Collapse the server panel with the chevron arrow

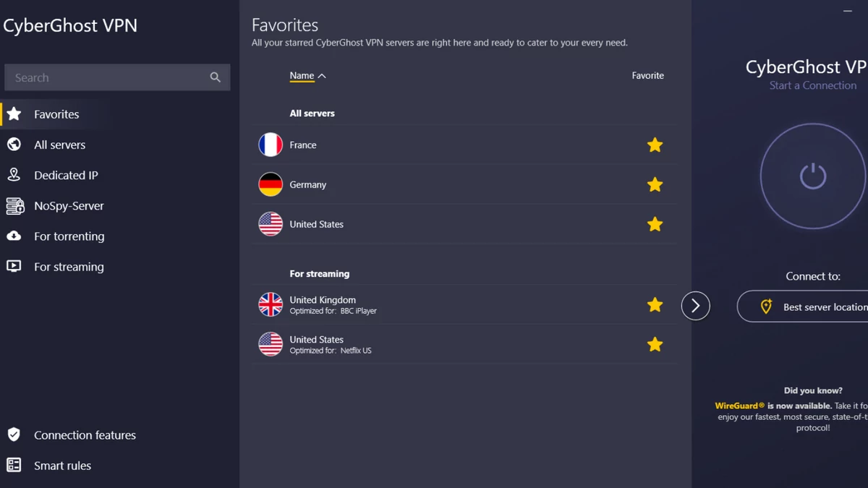[x=695, y=306]
